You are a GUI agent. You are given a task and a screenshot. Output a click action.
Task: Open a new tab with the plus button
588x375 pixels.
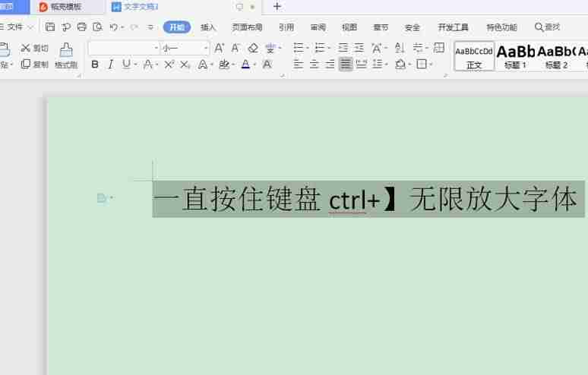[277, 6]
